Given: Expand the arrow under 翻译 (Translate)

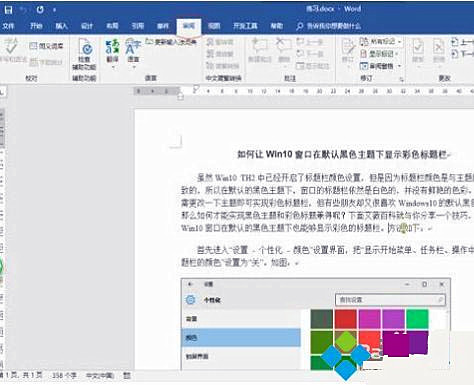Looking at the screenshot, I should pyautogui.click(x=113, y=67).
